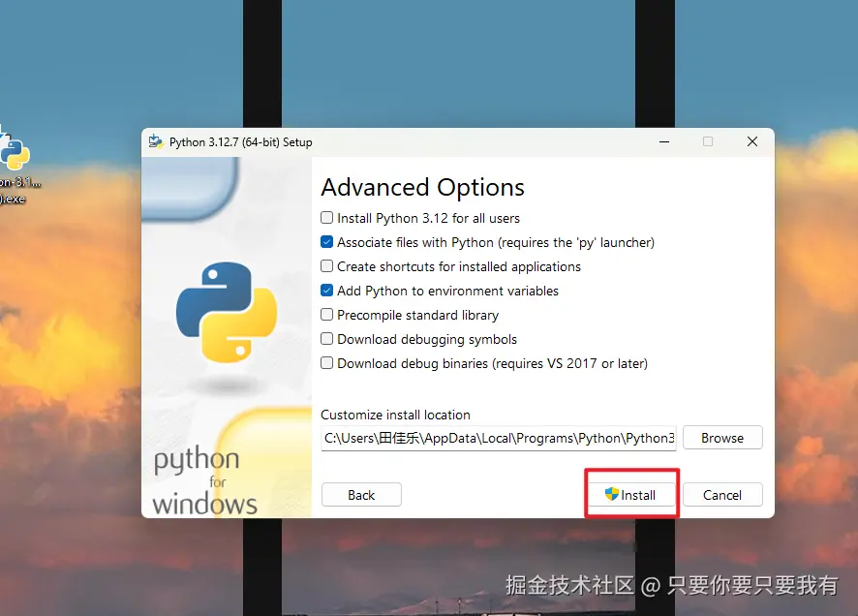Check Download debugging symbols option
Screen dimensions: 858x616
point(326,339)
